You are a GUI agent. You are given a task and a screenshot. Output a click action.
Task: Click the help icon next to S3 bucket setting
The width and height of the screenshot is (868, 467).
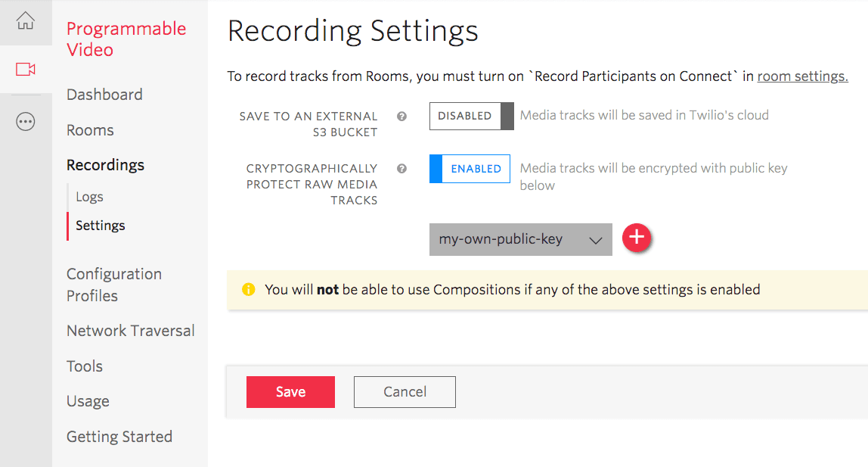coord(401,116)
